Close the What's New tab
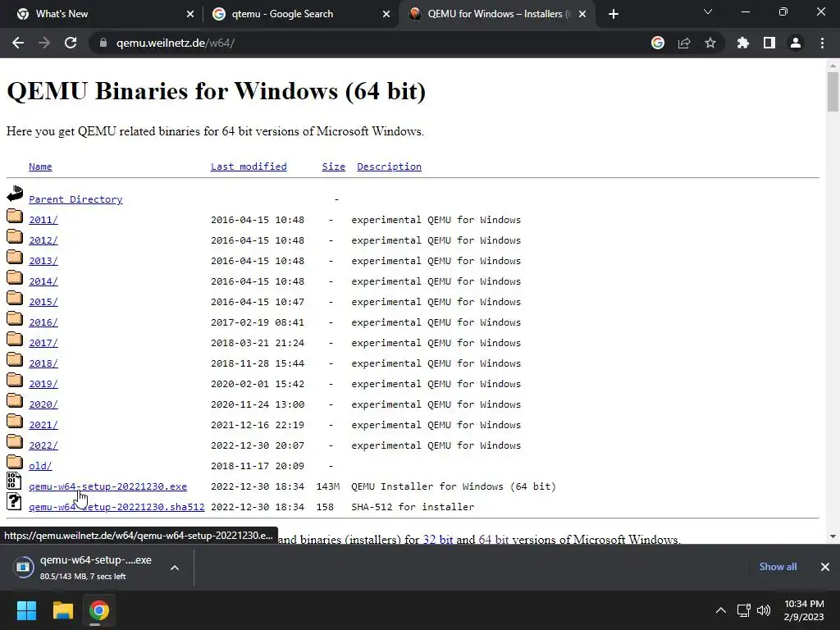The width and height of the screenshot is (840, 630). [190, 14]
